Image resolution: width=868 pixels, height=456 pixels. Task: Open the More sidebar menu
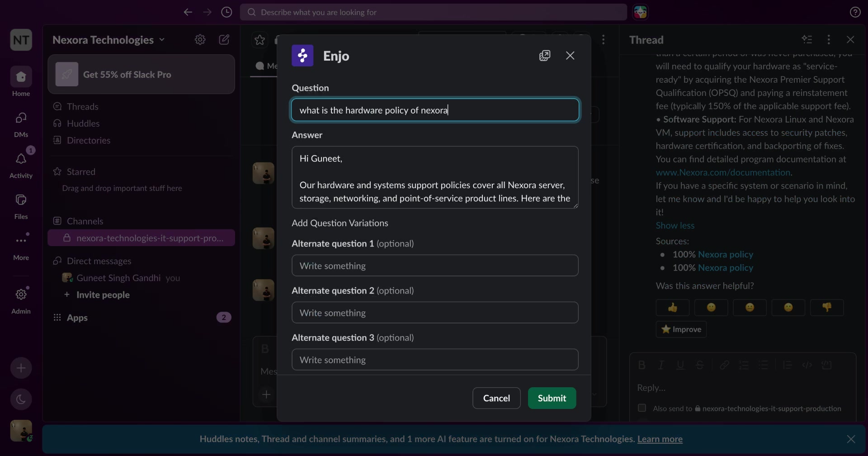pos(21,246)
